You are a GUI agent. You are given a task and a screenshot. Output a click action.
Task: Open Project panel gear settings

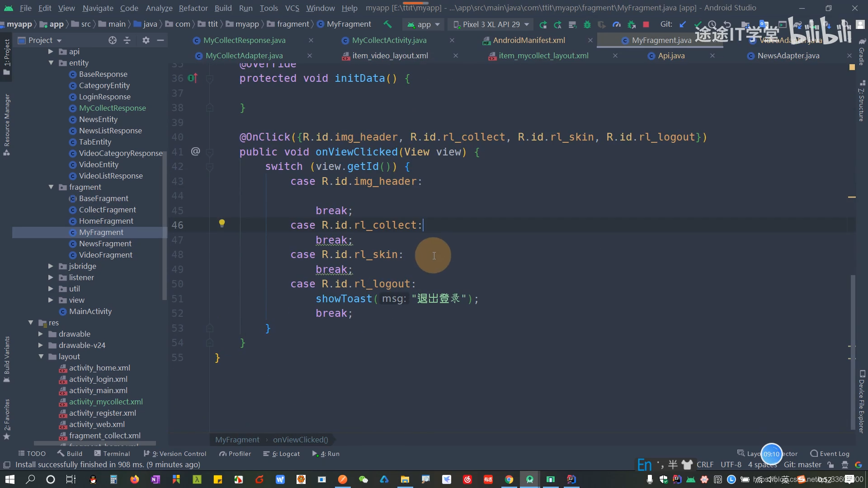(x=146, y=40)
